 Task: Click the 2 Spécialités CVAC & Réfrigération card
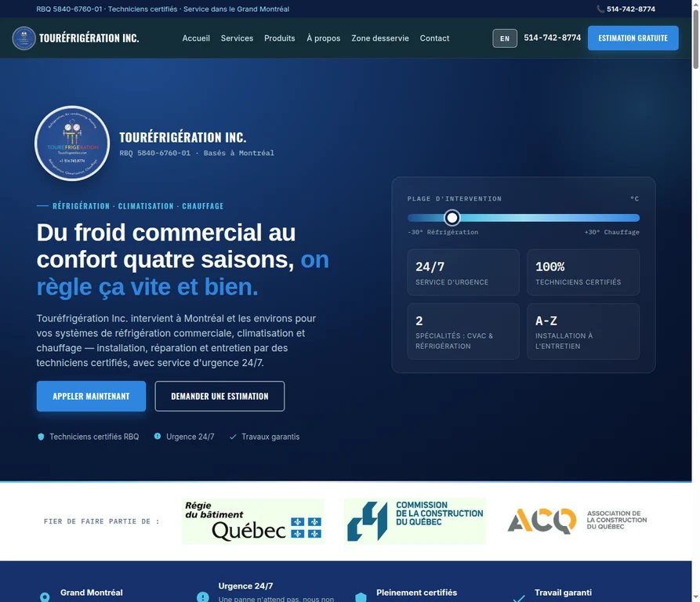click(463, 332)
